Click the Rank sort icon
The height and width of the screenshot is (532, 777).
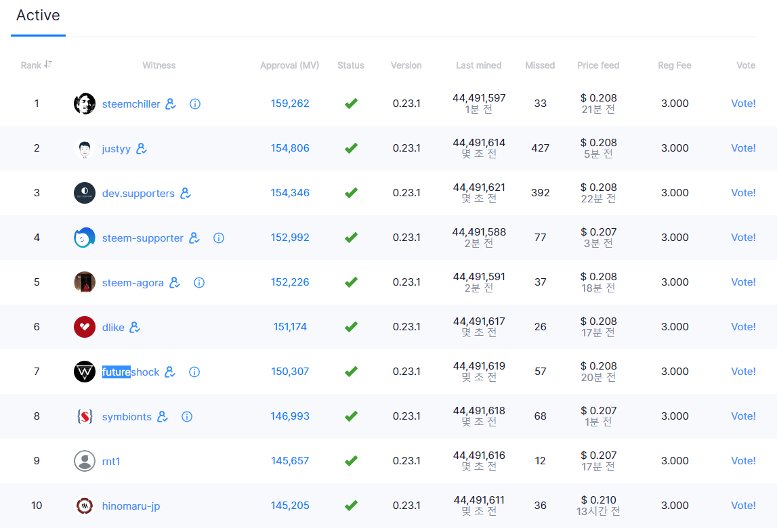48,64
